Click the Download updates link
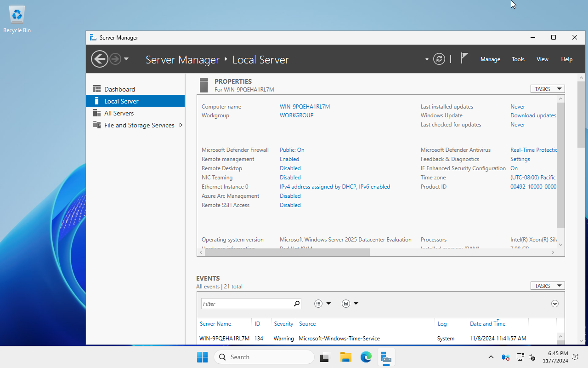Viewport: 588px width, 368px height. click(x=533, y=115)
